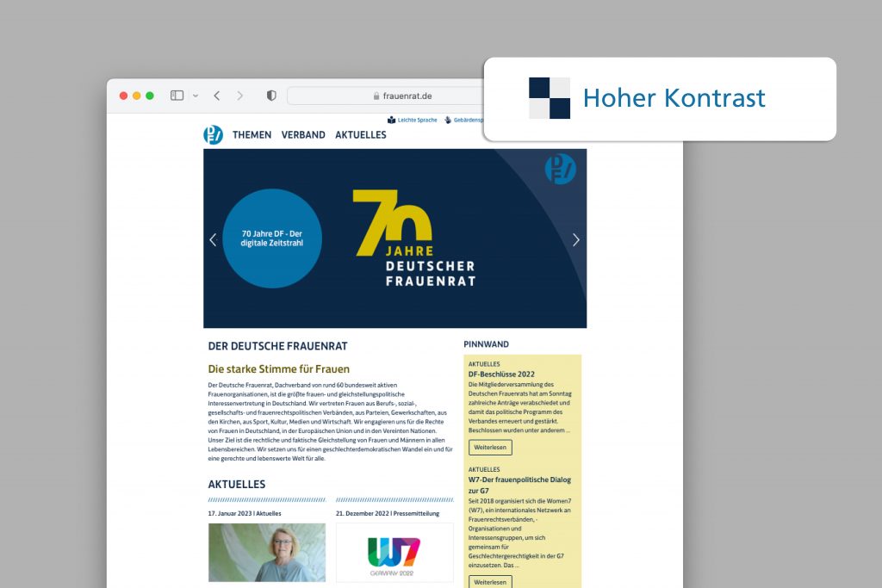This screenshot has width=882, height=588.
Task: Click Weiterlesen under DF-Beschlüsse 2022
Action: click(490, 447)
